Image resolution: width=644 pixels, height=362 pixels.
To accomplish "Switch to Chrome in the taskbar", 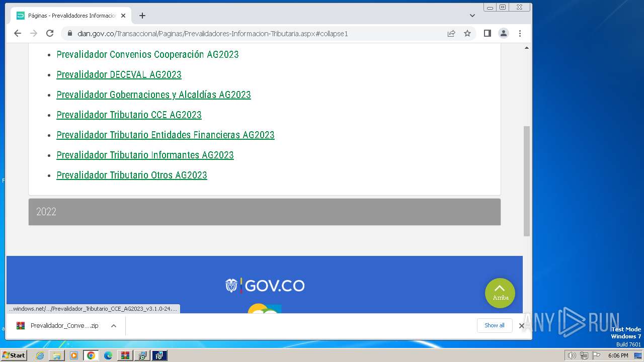I will [x=91, y=355].
